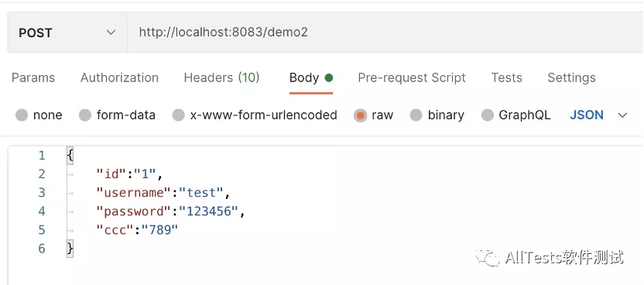The height and width of the screenshot is (285, 644).
Task: Open the Headers (10) tab
Action: (x=222, y=77)
